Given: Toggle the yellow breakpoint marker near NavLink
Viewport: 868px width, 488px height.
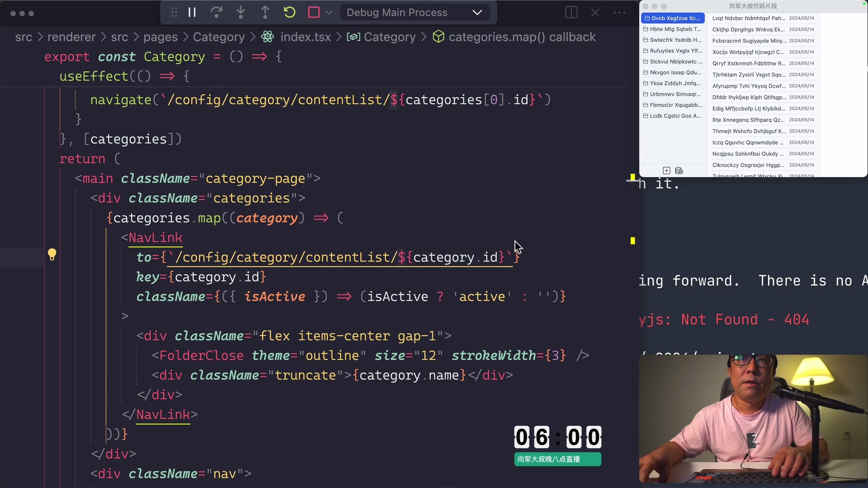Looking at the screenshot, I should pyautogui.click(x=632, y=241).
